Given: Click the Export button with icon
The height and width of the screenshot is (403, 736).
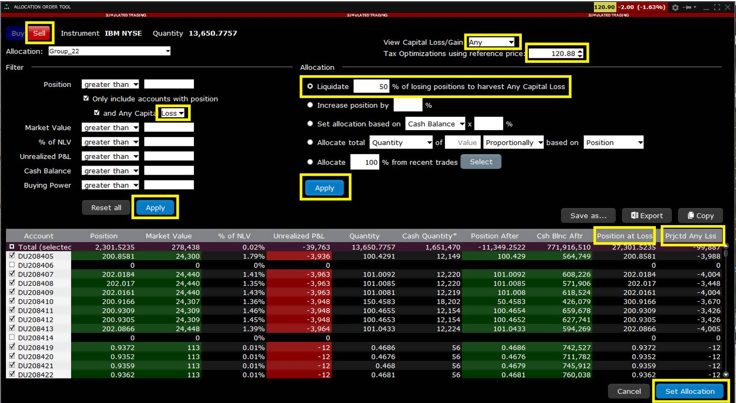Looking at the screenshot, I should click(646, 215).
